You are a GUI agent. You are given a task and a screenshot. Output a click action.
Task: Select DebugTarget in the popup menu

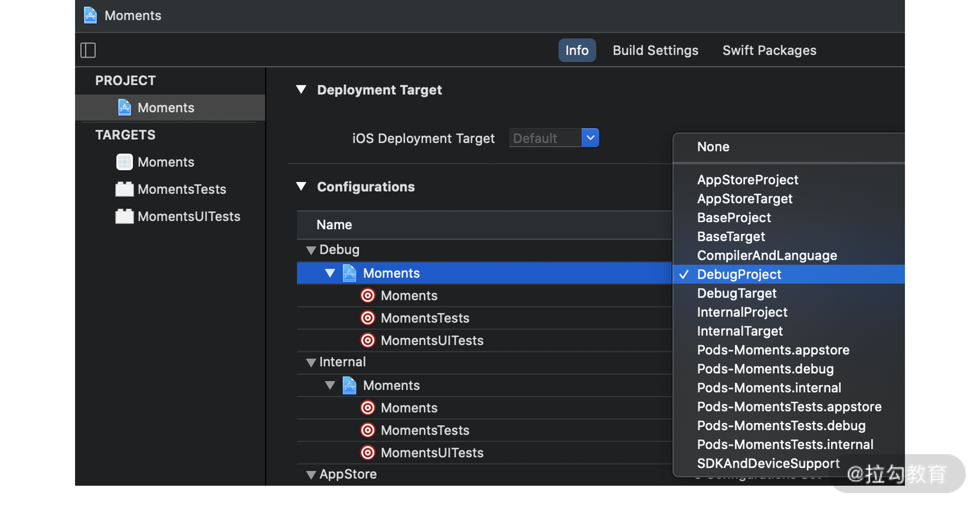tap(736, 293)
